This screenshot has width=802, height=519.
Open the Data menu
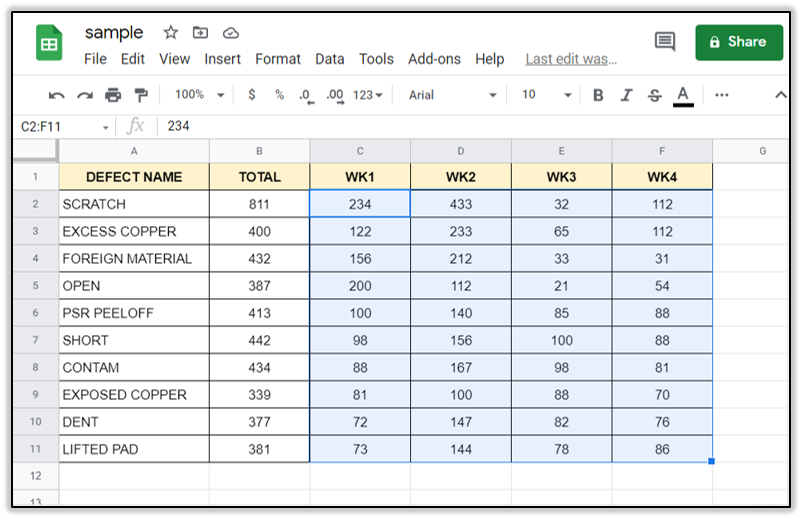pyautogui.click(x=329, y=59)
